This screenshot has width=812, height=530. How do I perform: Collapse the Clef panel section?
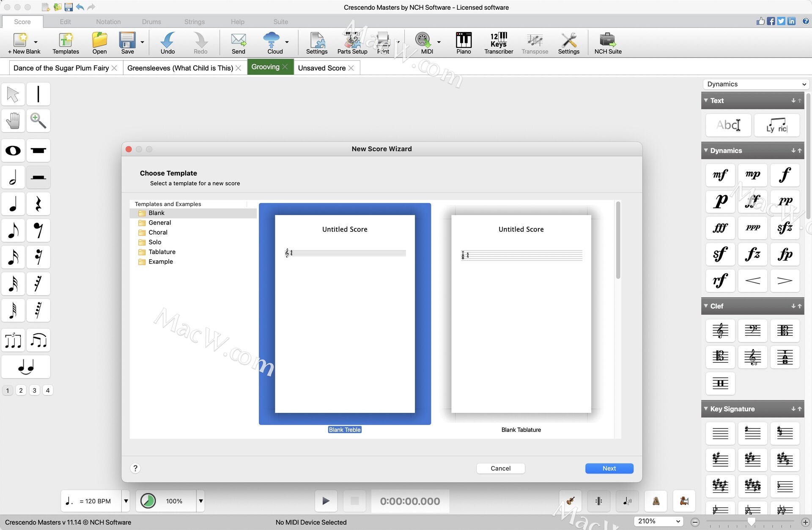coord(706,306)
